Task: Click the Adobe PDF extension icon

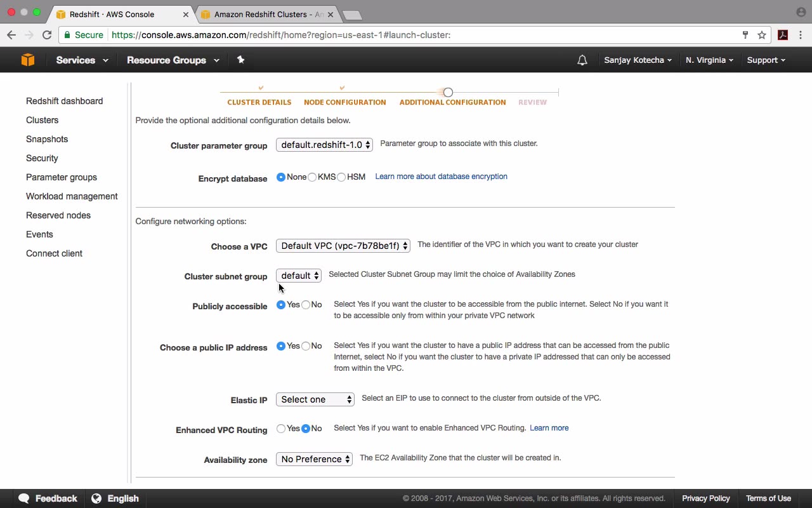Action: (783, 35)
